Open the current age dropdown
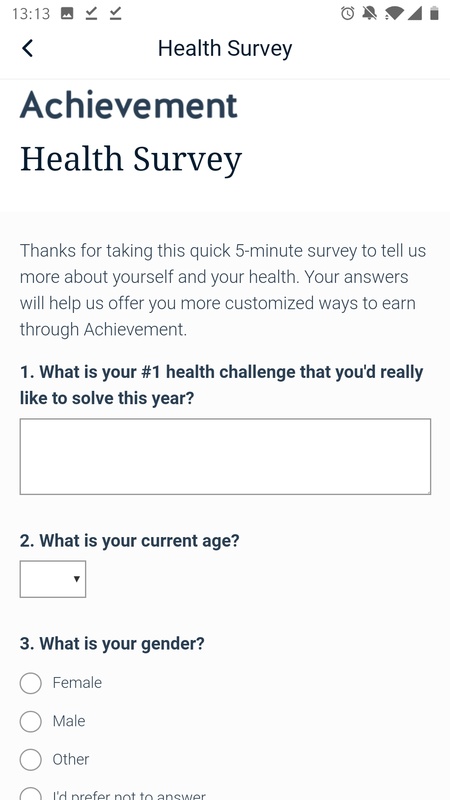 [53, 579]
